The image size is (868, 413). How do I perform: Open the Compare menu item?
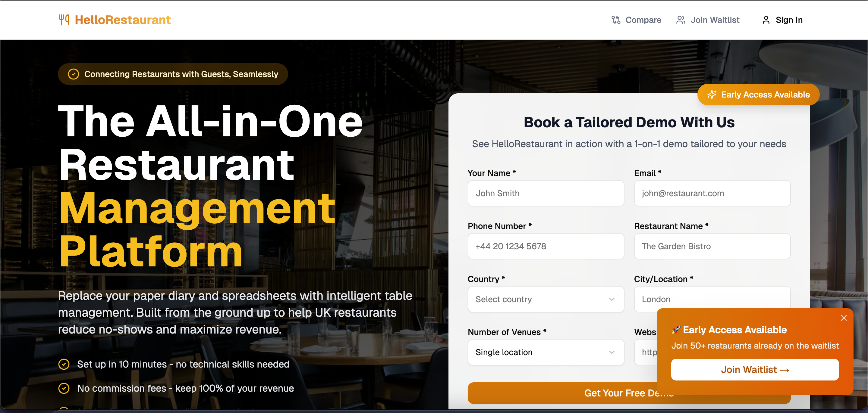636,20
